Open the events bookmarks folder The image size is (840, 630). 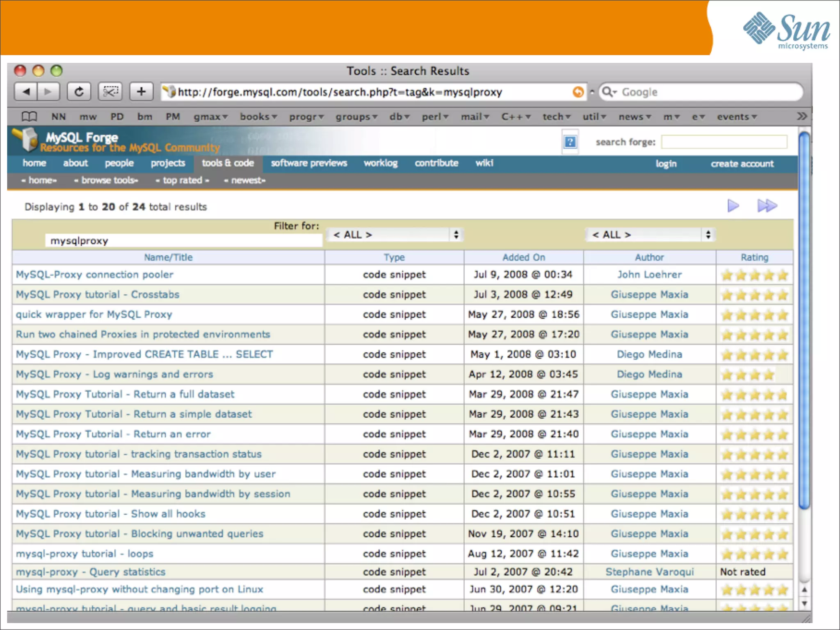pyautogui.click(x=737, y=117)
